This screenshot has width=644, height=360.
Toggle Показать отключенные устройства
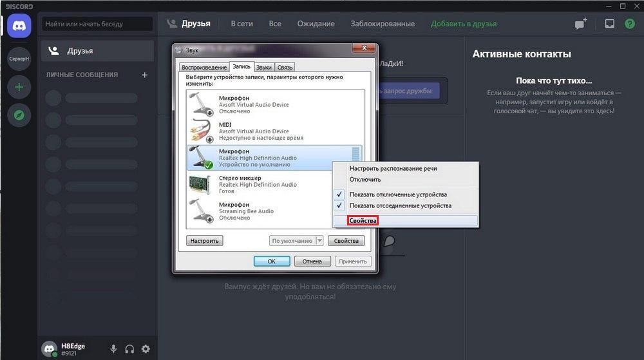pyautogui.click(x=405, y=194)
